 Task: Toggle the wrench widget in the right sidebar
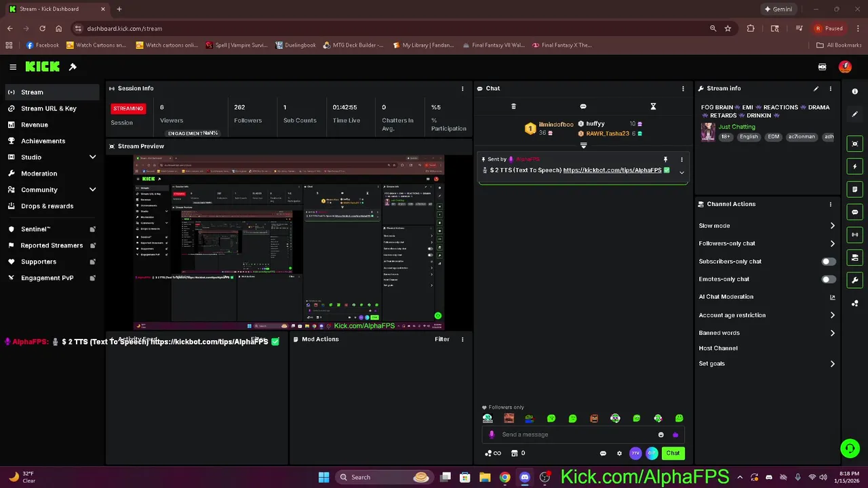pos(854,281)
